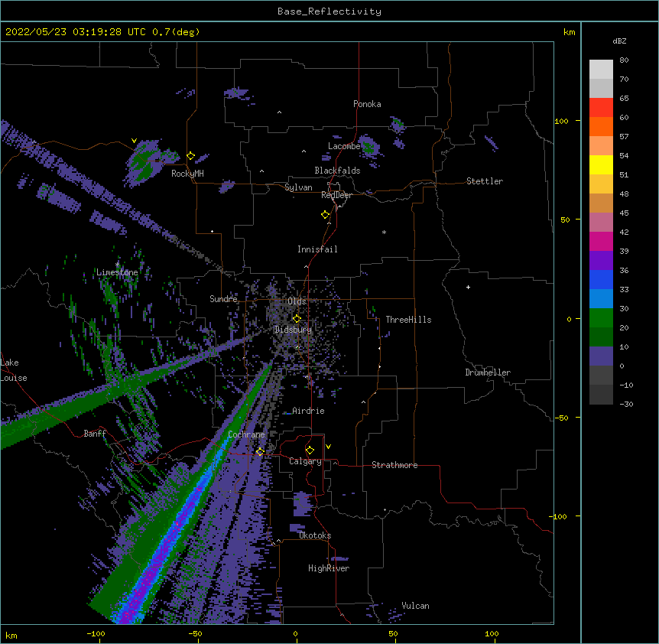This screenshot has width=659, height=644.
Task: Select the yellow diamond marker below RedDeer
Action: point(326,215)
